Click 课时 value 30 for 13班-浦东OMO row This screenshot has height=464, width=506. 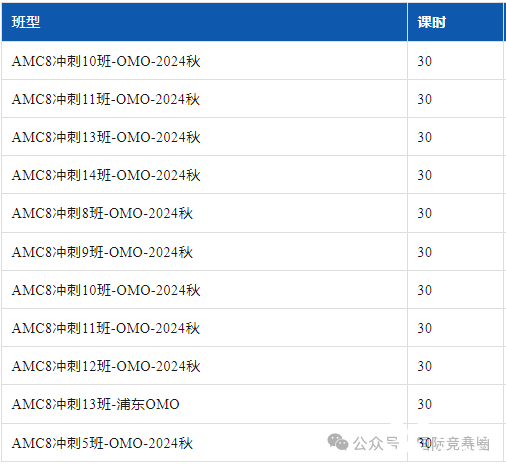tap(425, 404)
